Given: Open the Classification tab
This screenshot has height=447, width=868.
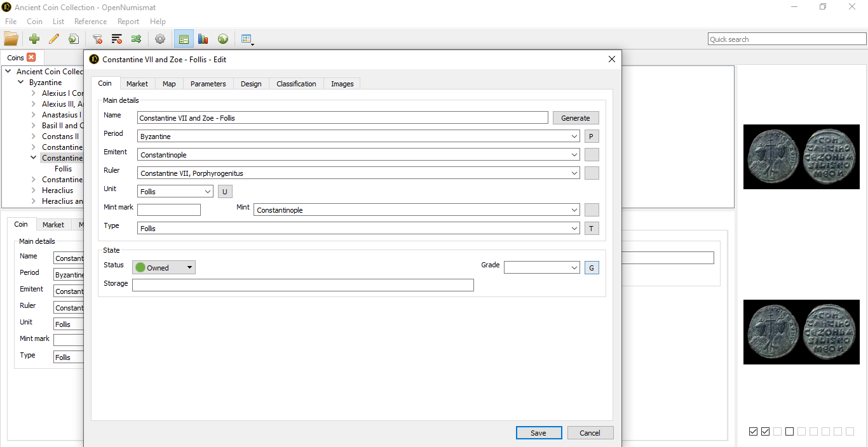Looking at the screenshot, I should pos(296,84).
